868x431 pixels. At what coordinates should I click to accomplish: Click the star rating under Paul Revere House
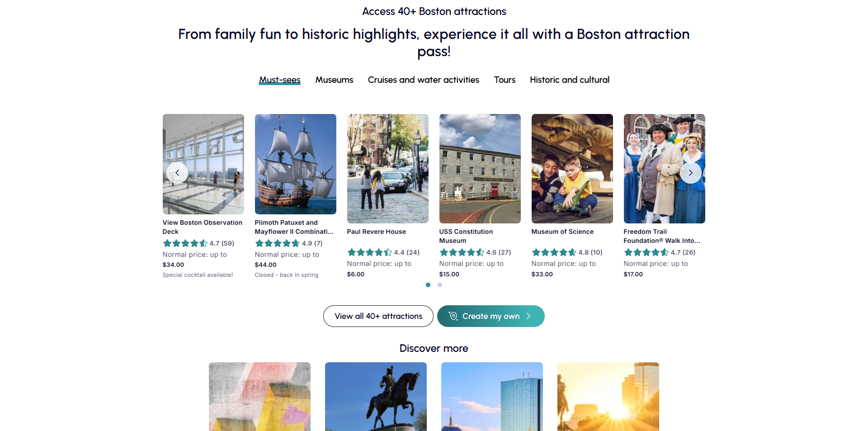pos(369,252)
